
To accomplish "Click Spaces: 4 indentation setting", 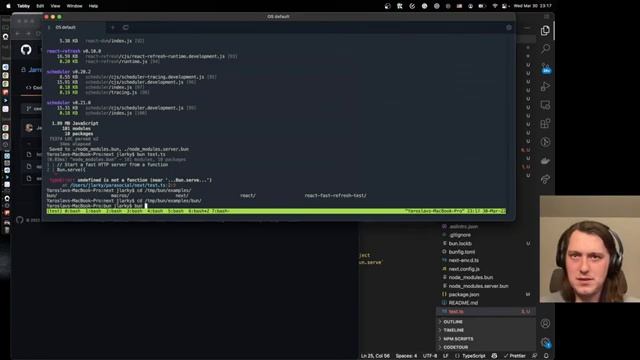I will point(406,356).
